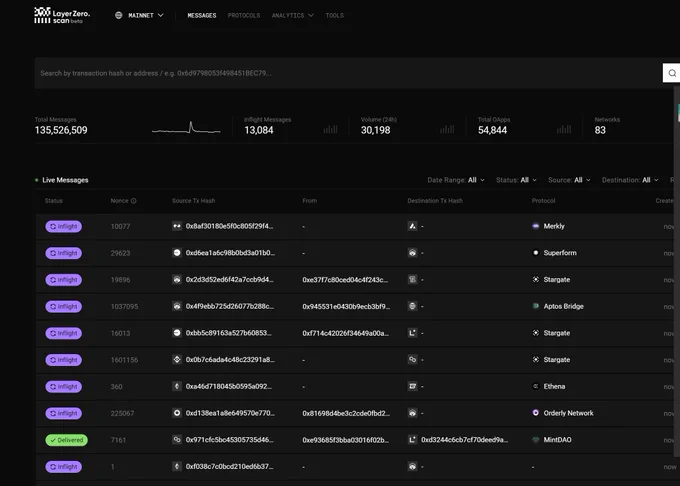Click destination chain icon in Orderly Network row
The height and width of the screenshot is (486, 680).
(412, 413)
